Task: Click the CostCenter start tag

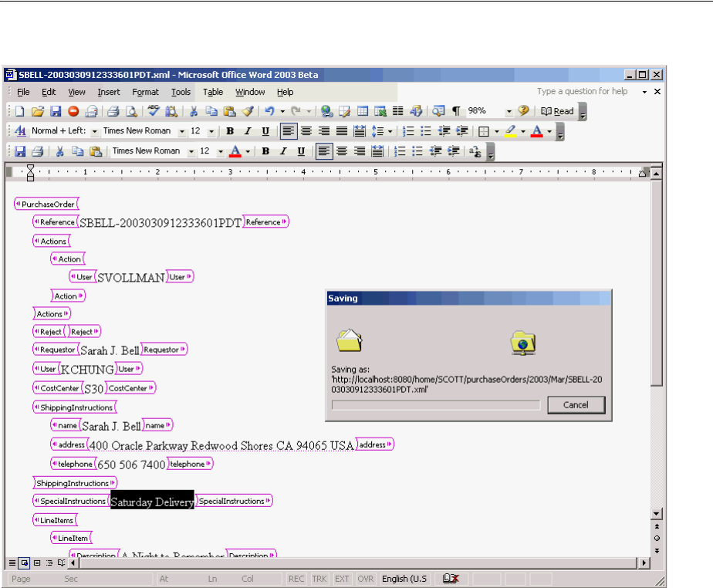Action: 57,388
